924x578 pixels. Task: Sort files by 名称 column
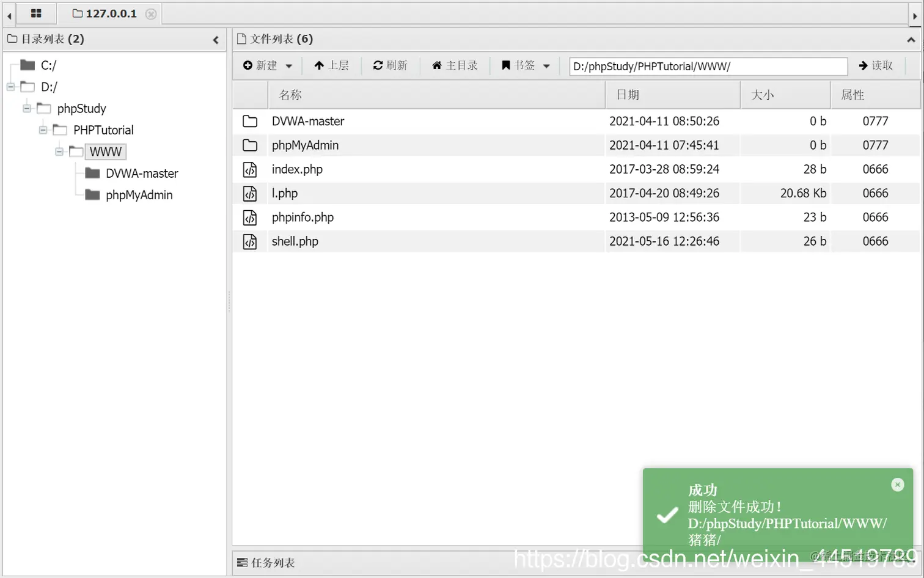click(x=436, y=95)
